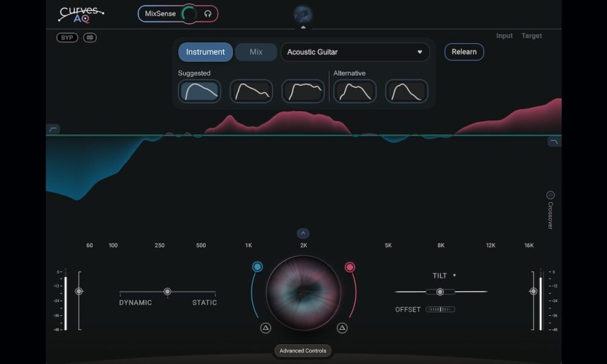Click the STATIC label
This screenshot has height=364, width=607.
(x=205, y=303)
